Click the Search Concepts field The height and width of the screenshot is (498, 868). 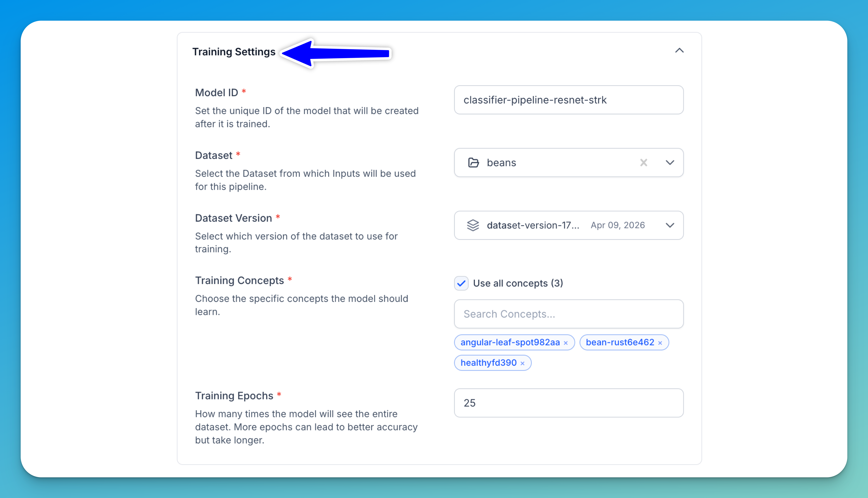568,314
